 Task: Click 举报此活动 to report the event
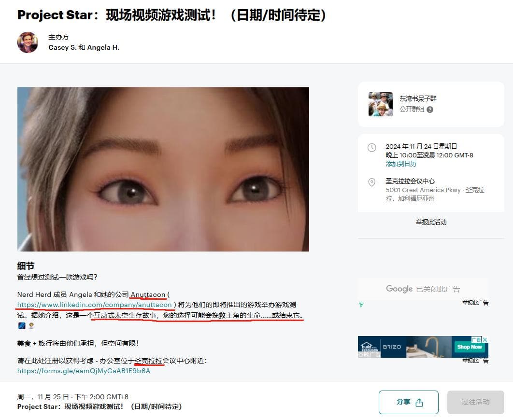tap(431, 222)
